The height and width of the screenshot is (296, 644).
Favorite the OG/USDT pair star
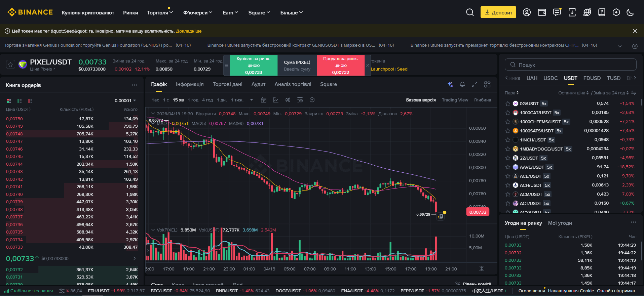508,103
